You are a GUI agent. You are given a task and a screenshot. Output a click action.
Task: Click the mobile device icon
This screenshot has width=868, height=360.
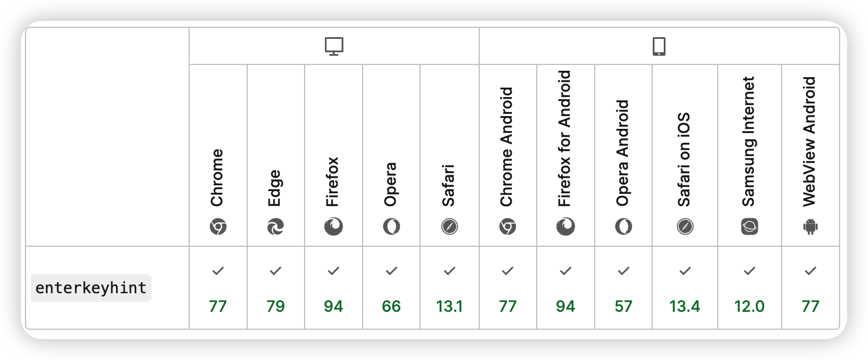[x=659, y=46]
